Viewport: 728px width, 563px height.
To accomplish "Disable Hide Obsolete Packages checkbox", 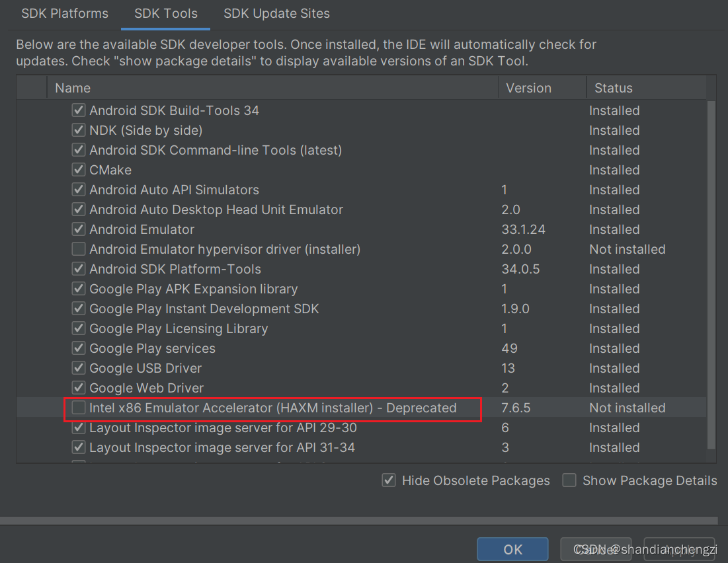I will click(x=389, y=480).
